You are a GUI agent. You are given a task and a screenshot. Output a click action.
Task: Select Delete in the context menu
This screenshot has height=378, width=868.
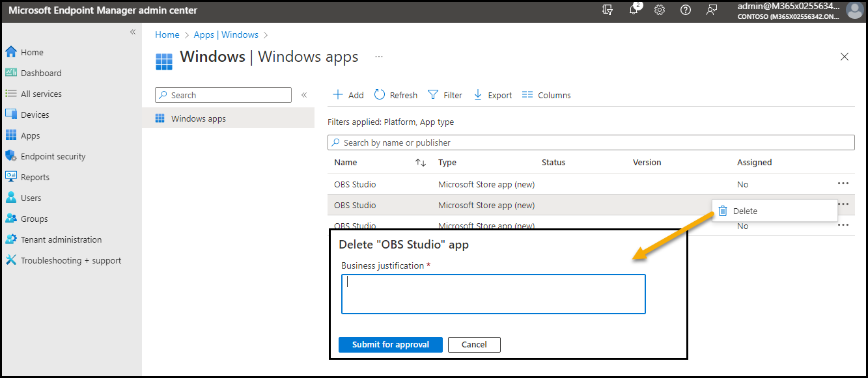coord(745,211)
